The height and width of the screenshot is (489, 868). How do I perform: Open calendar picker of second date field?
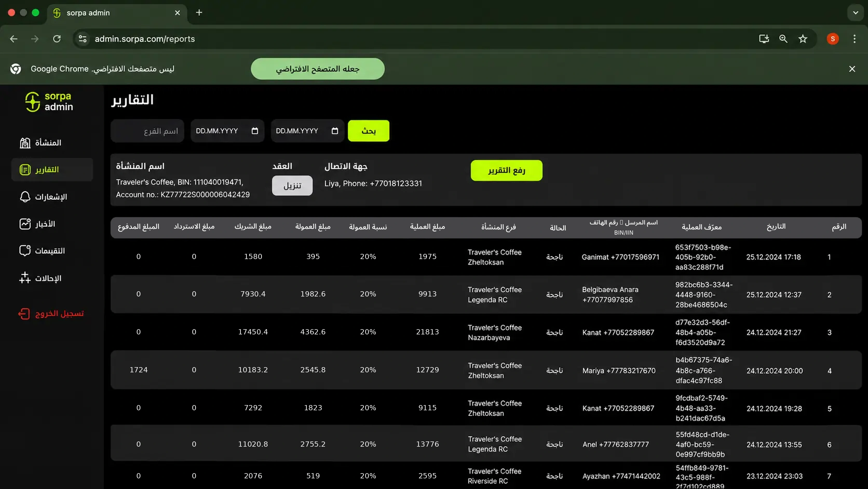point(335,131)
